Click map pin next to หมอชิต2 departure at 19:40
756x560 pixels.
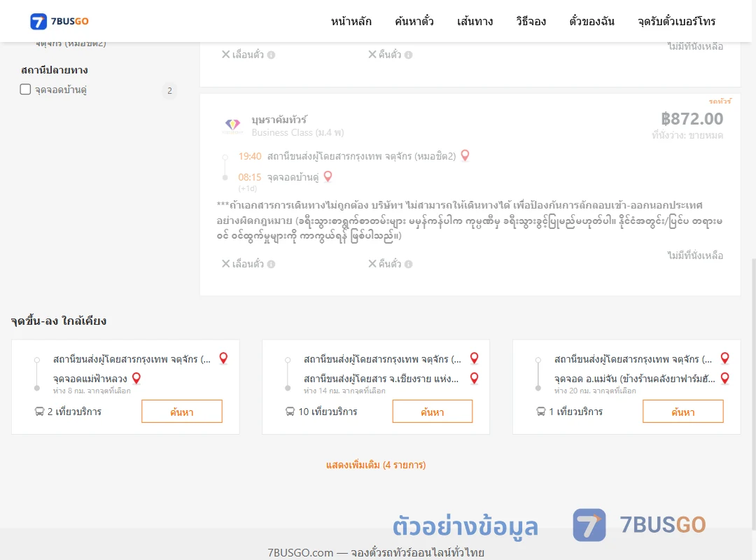coord(465,155)
